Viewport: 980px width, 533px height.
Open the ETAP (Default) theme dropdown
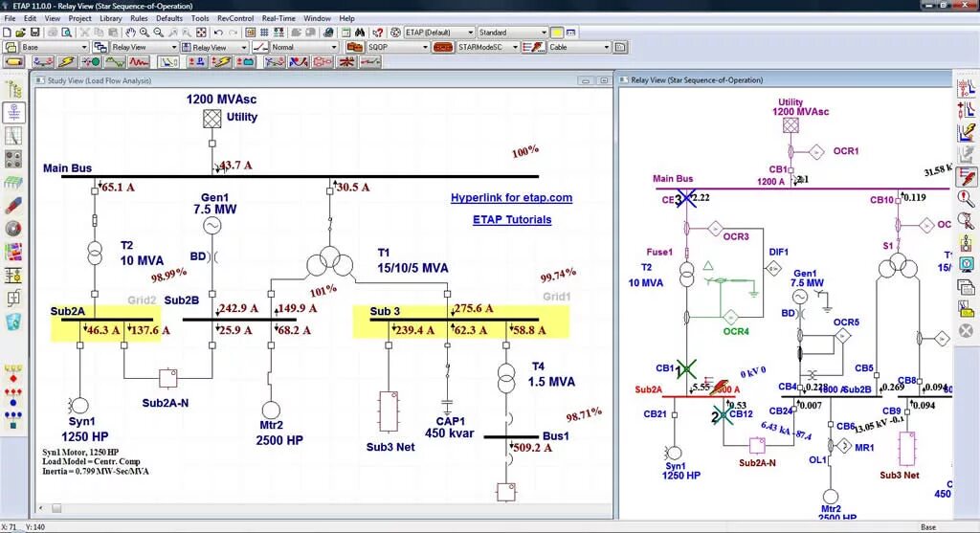(439, 33)
